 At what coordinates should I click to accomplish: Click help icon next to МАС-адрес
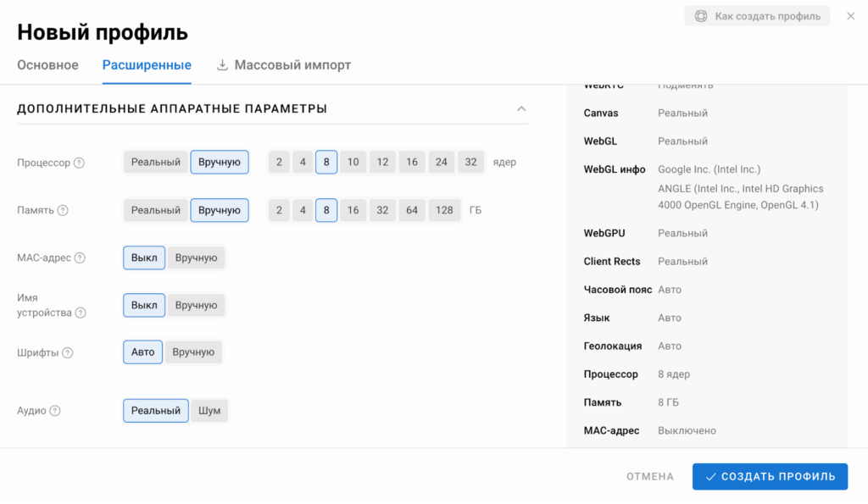point(80,258)
